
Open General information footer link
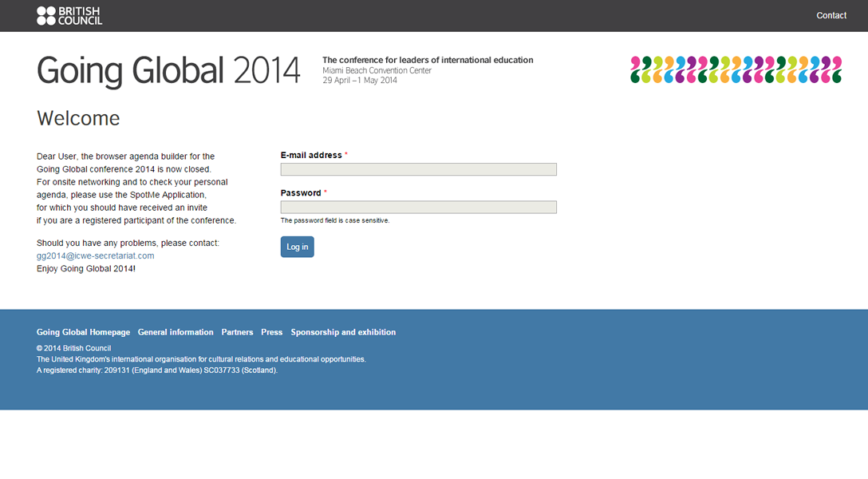tap(176, 332)
